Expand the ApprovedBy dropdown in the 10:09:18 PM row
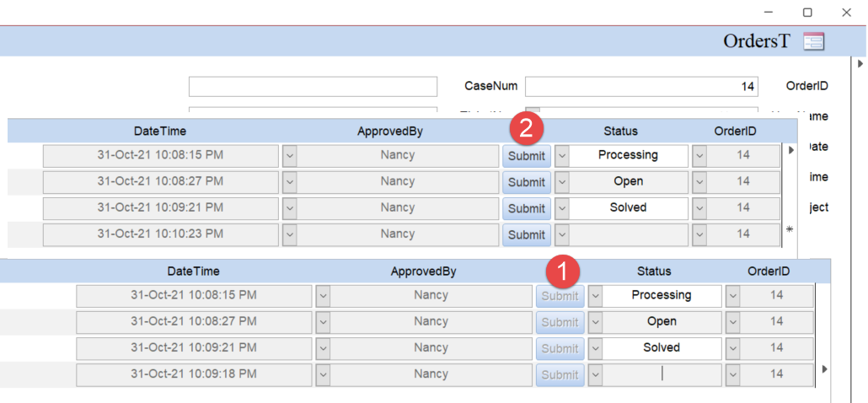 (x=323, y=374)
